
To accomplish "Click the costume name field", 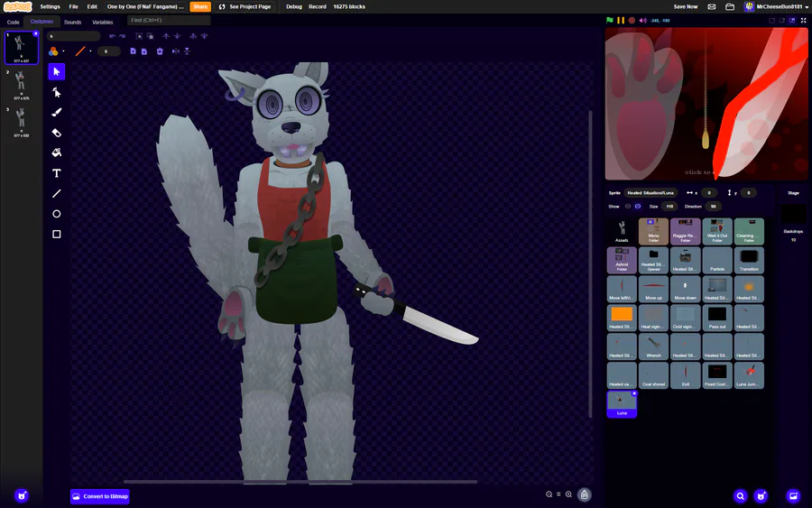I will pos(74,36).
